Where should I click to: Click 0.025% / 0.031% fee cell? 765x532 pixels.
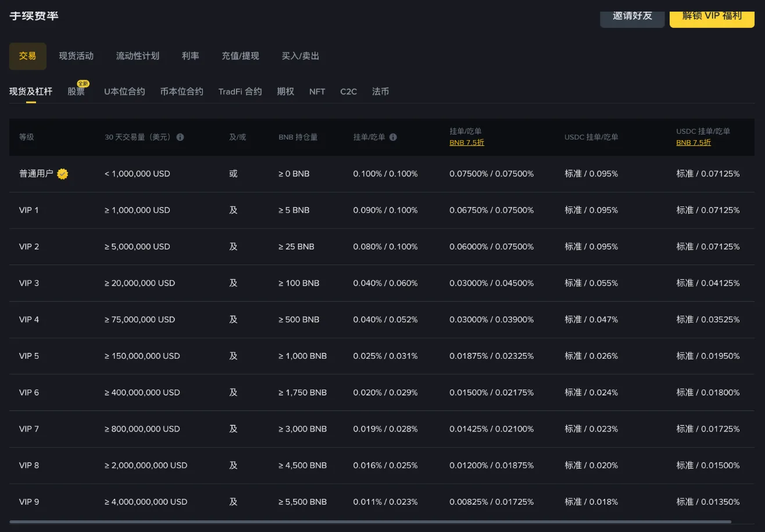385,356
